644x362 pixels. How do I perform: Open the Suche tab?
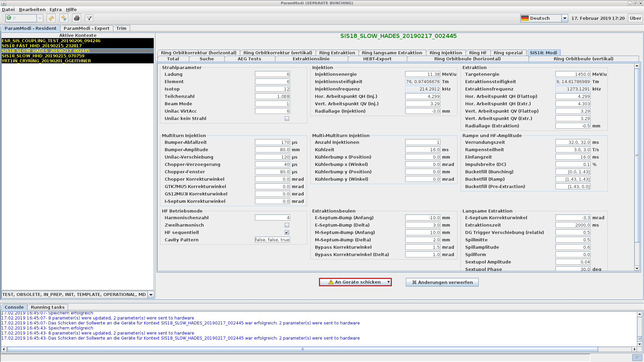(207, 59)
